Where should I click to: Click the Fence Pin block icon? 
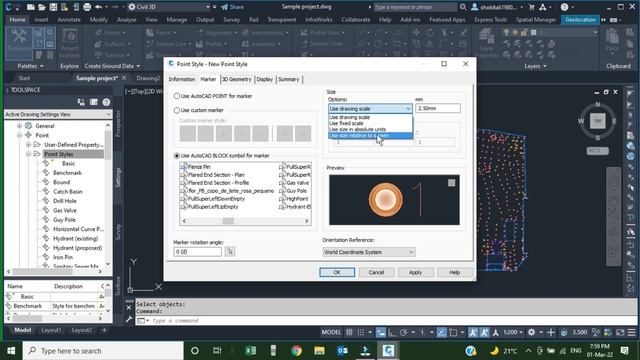coord(184,167)
